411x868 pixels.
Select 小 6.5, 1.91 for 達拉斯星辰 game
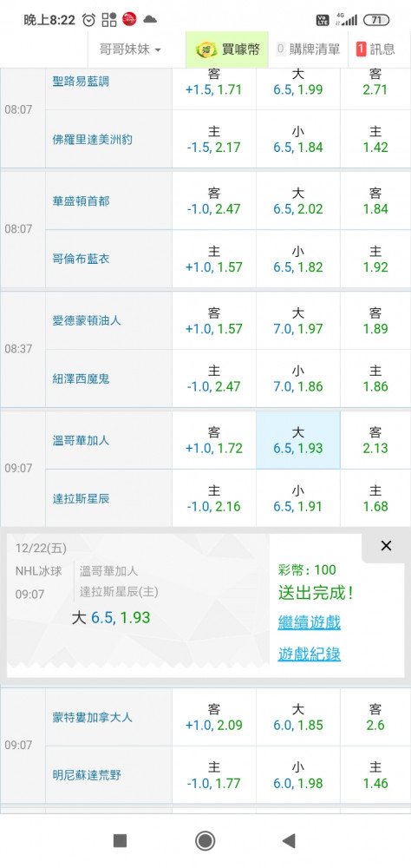click(298, 498)
